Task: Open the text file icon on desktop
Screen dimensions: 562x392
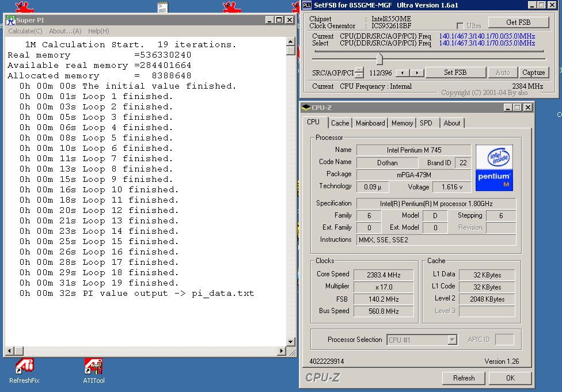Action: coord(162,7)
